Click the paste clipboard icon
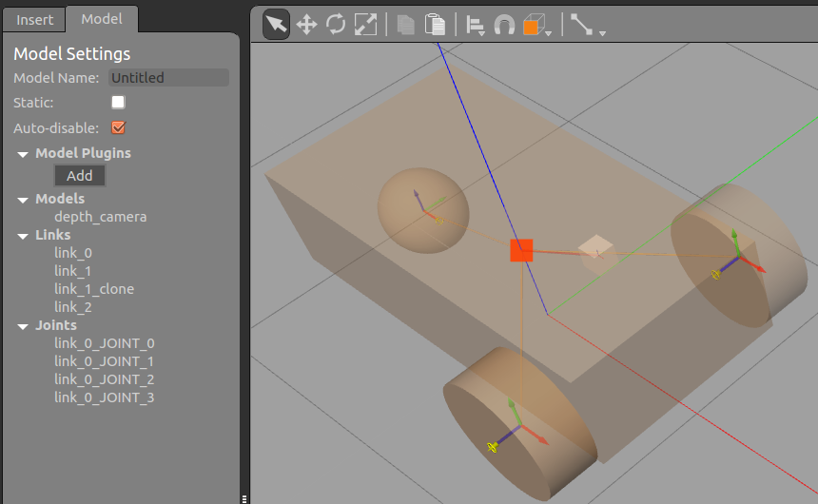Screen dimensions: 818x504 click(x=435, y=25)
